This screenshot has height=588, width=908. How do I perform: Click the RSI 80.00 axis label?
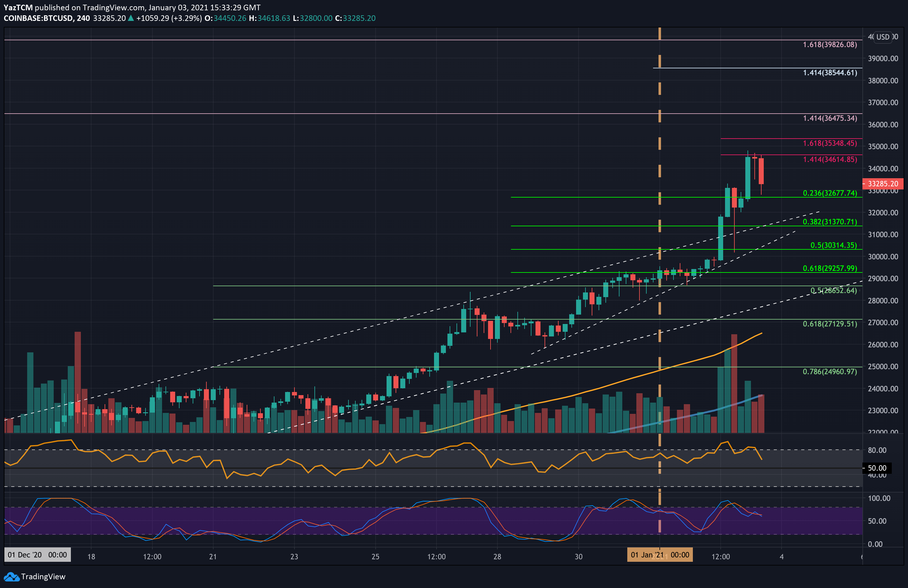877,450
